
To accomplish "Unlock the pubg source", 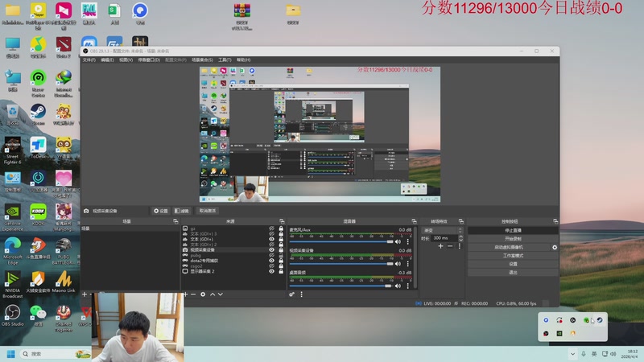I will click(281, 255).
